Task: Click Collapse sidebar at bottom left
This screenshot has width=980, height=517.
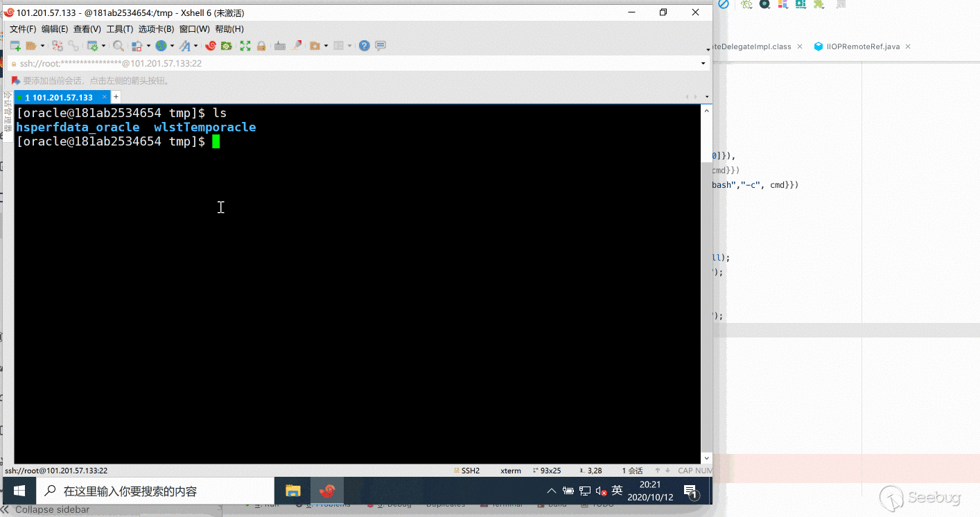Action: point(52,510)
